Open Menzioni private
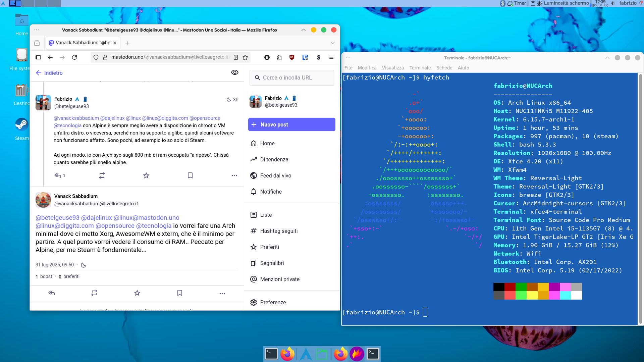 275,279
